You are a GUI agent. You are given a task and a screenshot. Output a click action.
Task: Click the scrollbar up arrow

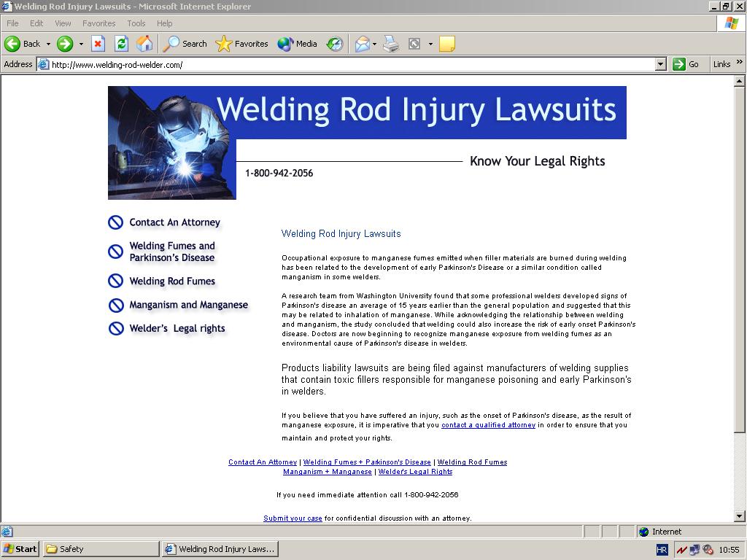tap(739, 82)
